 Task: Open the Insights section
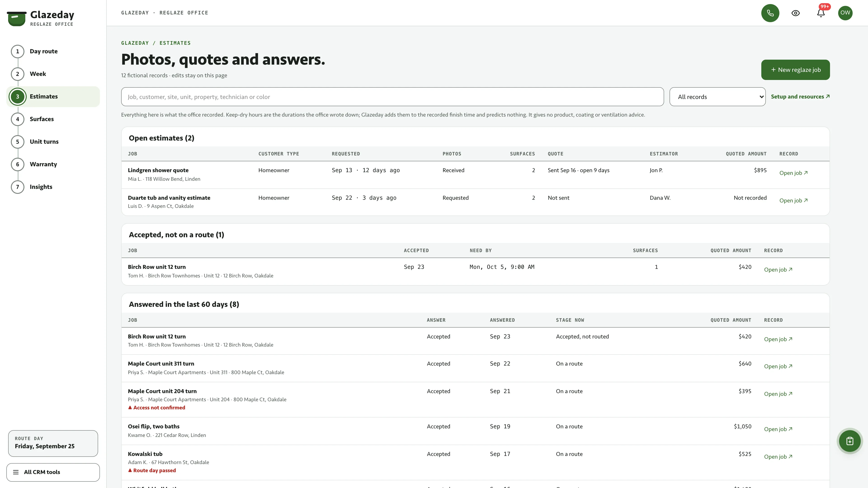point(53,187)
